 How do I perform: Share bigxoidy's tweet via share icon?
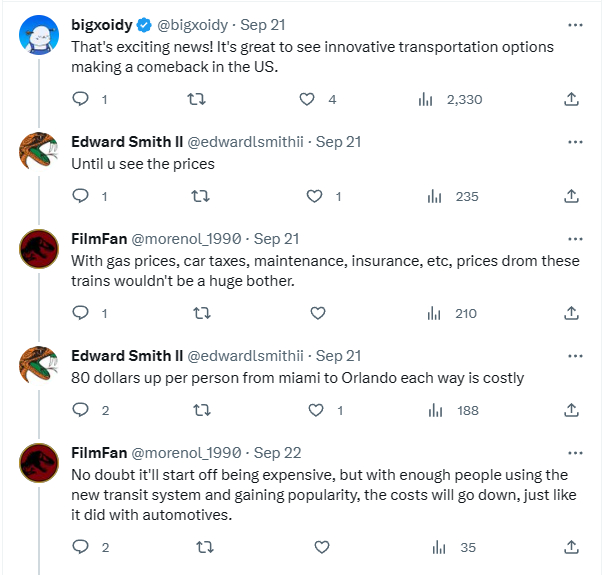pos(571,99)
